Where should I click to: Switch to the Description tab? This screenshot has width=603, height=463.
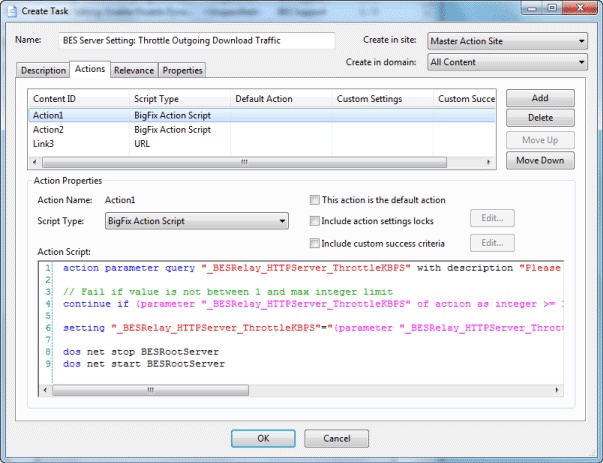click(x=43, y=70)
